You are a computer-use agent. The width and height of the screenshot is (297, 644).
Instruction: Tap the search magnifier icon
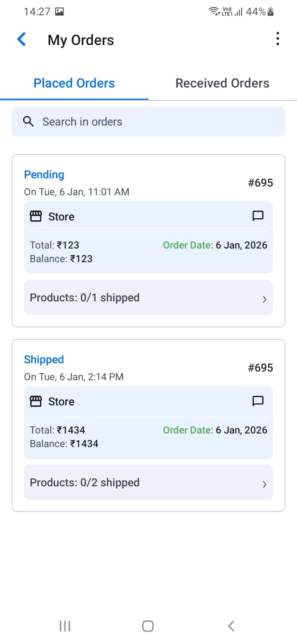pyautogui.click(x=28, y=121)
